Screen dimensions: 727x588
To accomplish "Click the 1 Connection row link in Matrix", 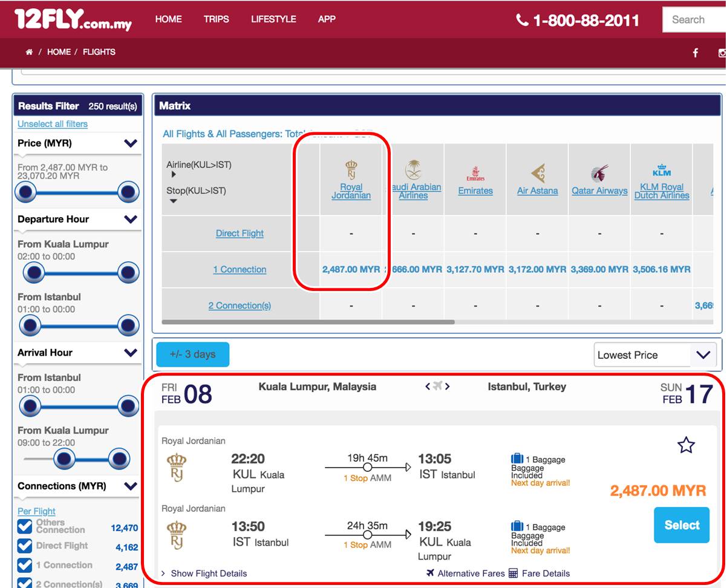I will tap(240, 270).
